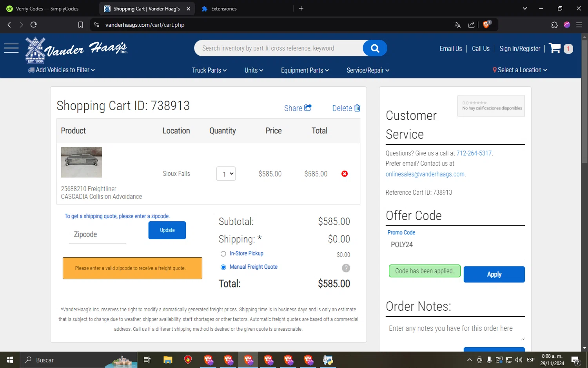Image resolution: width=588 pixels, height=368 pixels.
Task: Open a new browser tab
Action: [x=301, y=8]
